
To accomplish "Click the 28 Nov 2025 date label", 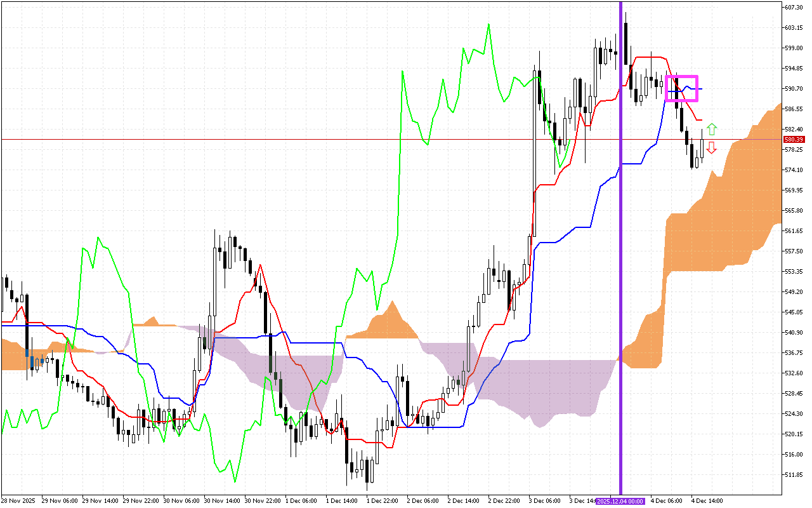I will click(19, 501).
